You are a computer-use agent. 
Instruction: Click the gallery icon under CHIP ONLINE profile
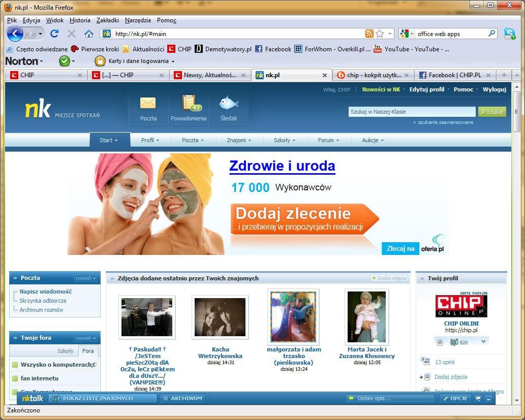click(x=440, y=342)
